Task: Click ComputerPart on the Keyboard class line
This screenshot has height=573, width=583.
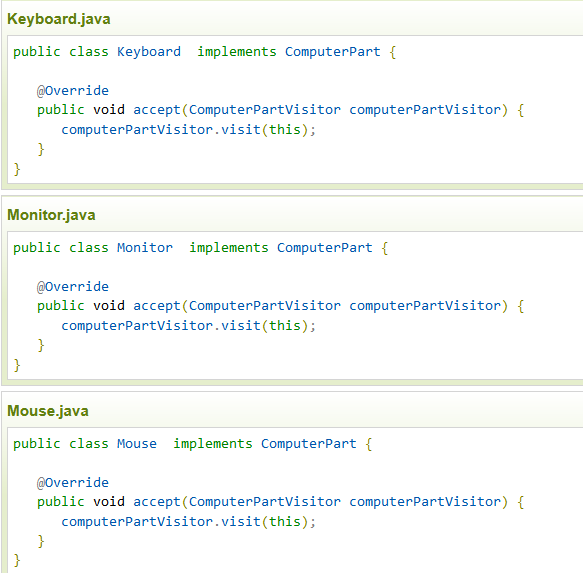Action: 333,52
